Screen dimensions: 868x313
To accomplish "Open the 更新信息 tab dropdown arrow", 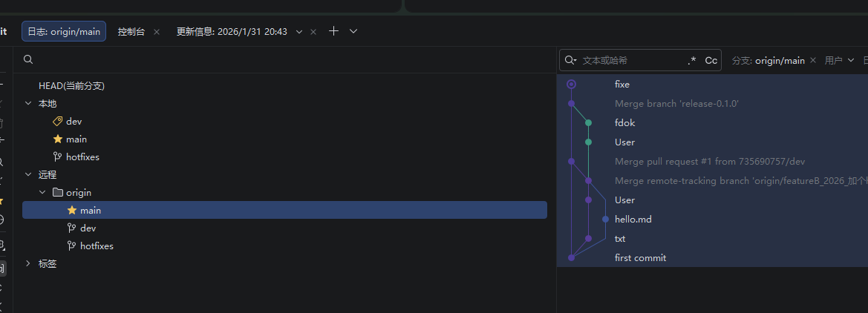I will coord(299,32).
